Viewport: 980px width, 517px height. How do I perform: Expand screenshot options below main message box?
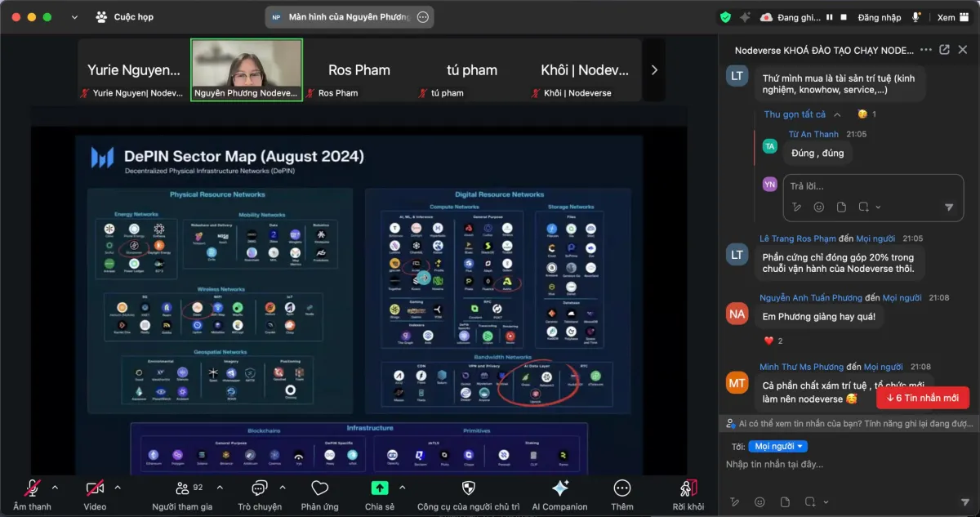(826, 501)
